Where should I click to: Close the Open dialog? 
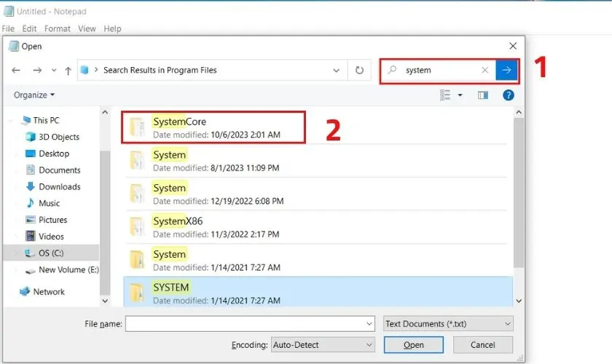point(513,46)
